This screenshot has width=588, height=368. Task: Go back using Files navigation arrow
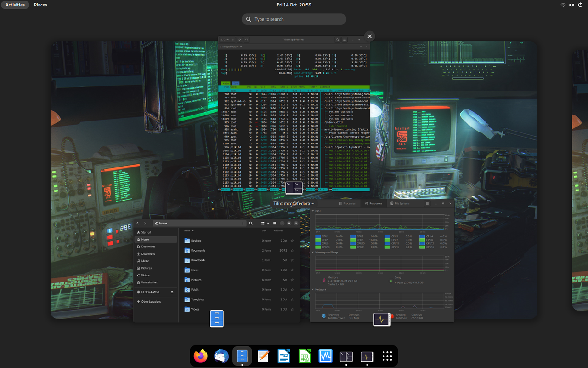[137, 223]
